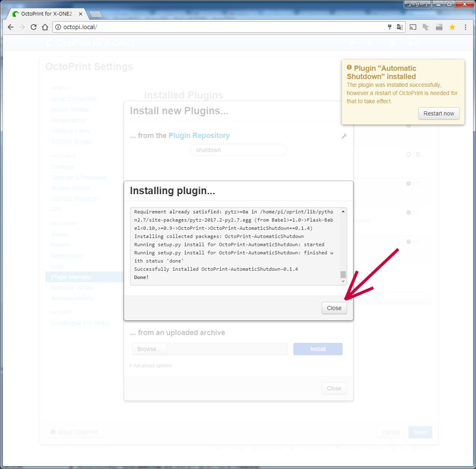This screenshot has width=476, height=469.
Task: Click Restart now in the notification
Action: pos(439,113)
